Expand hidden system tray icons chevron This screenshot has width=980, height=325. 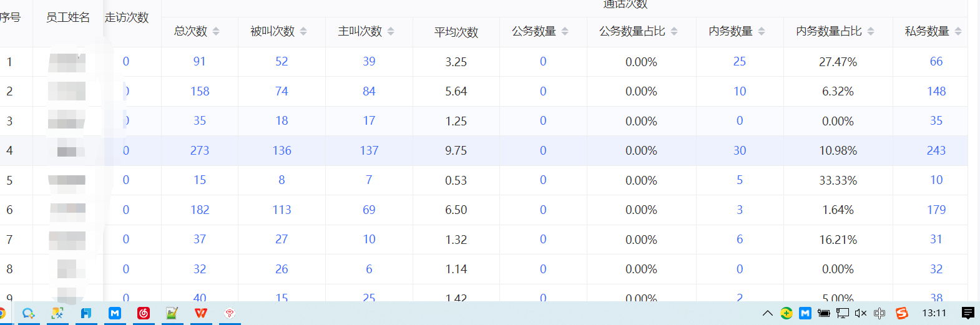(x=768, y=313)
